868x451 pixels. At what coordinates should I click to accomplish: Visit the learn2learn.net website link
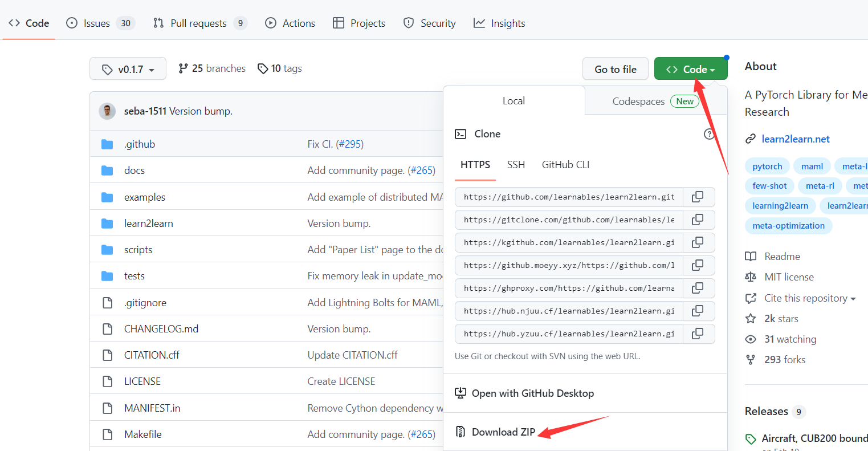click(x=796, y=139)
